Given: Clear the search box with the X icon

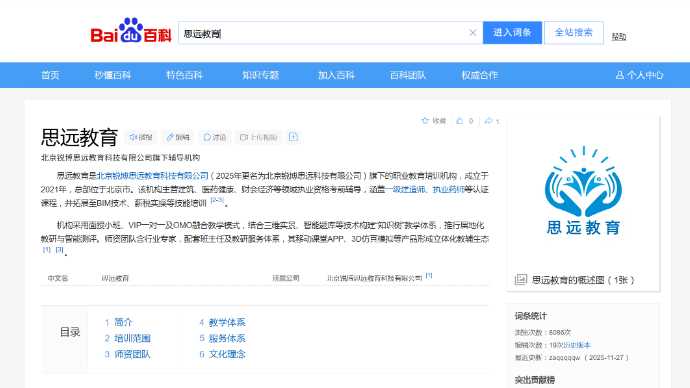Looking at the screenshot, I should coord(473,33).
